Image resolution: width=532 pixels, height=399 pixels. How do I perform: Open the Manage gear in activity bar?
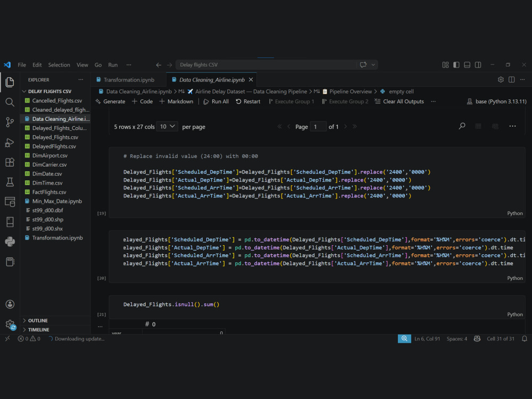(10, 324)
